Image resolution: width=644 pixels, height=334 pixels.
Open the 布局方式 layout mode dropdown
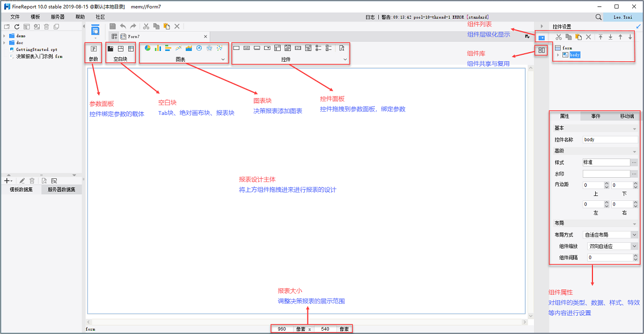point(634,235)
